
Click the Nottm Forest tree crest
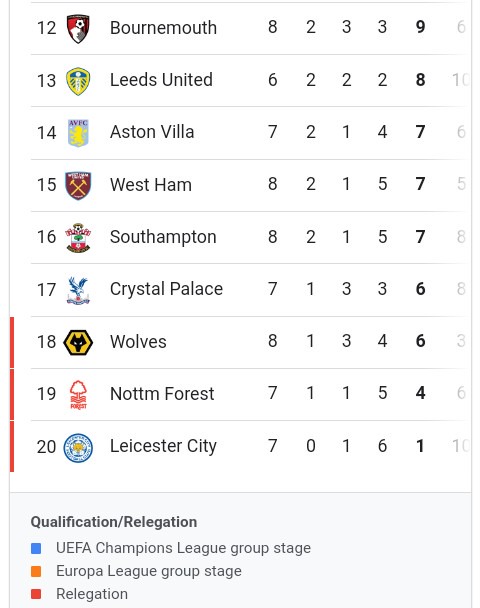pyautogui.click(x=78, y=395)
